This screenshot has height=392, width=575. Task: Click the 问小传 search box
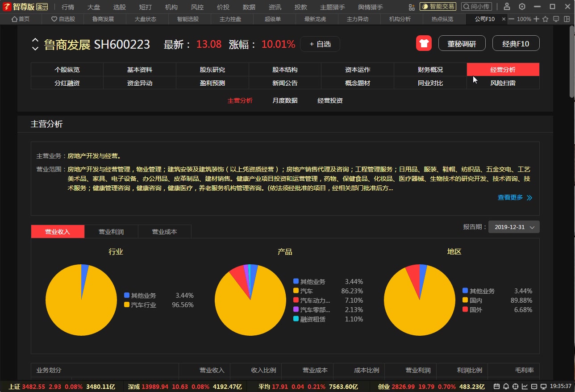(x=477, y=7)
